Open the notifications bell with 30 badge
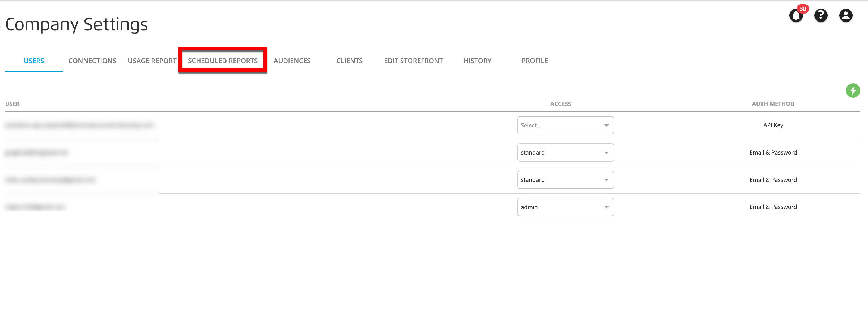The height and width of the screenshot is (317, 868). [x=796, y=15]
